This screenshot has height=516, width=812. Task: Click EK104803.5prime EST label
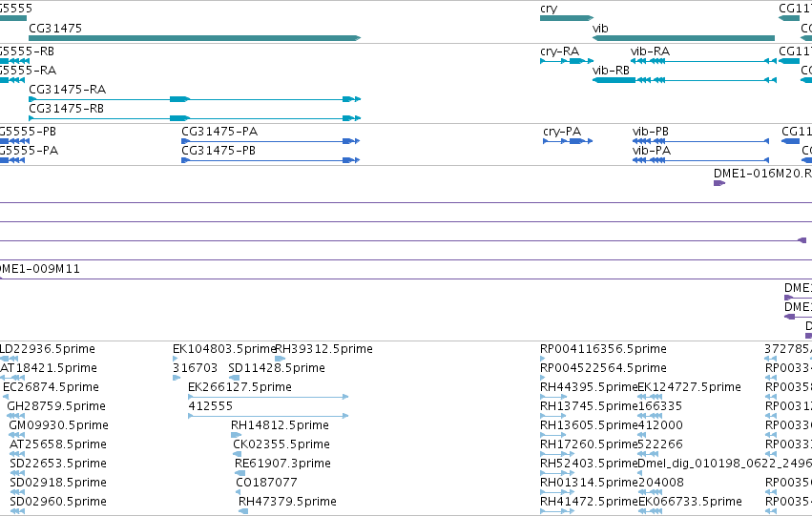click(223, 349)
